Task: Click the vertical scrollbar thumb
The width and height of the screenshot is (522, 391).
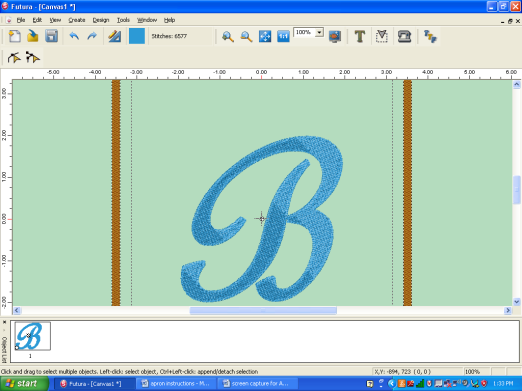Action: (x=516, y=189)
